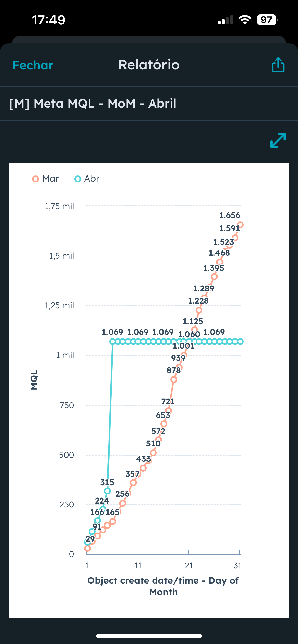The height and width of the screenshot is (644, 298).
Task: Tap the 1.228 March data point
Action: (199, 310)
